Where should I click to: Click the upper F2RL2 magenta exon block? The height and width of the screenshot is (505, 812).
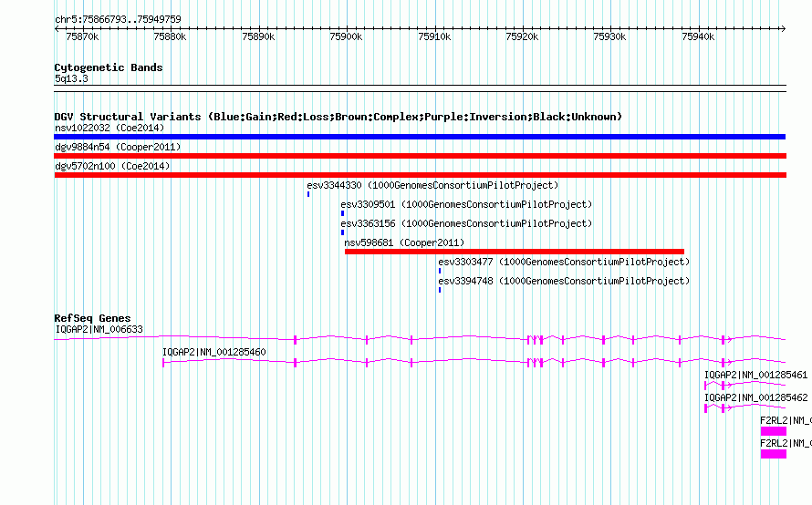click(x=773, y=431)
